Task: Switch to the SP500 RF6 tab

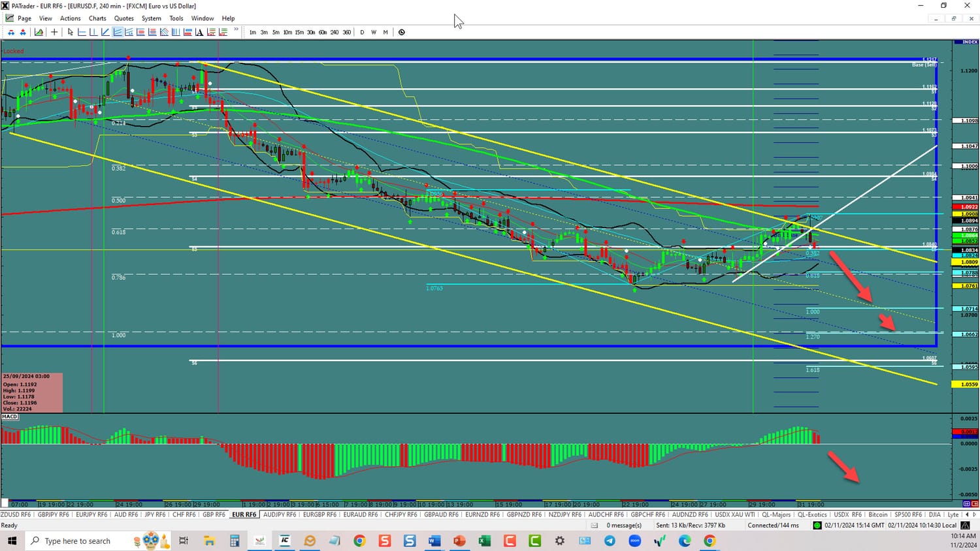Action: [908, 514]
